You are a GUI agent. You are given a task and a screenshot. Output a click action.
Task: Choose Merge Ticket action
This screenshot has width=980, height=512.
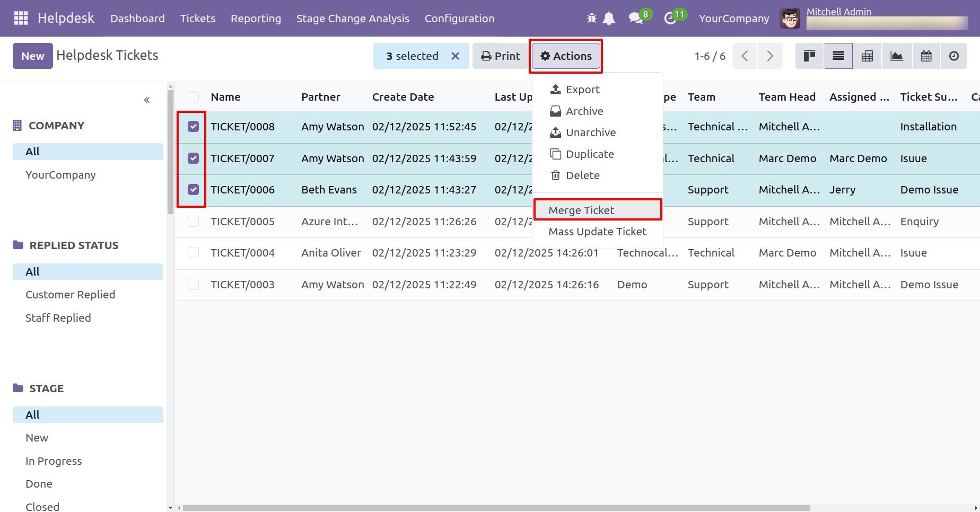point(598,210)
